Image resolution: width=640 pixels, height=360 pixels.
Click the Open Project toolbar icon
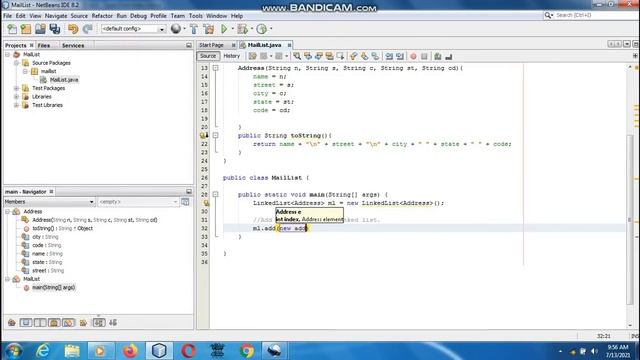40,29
